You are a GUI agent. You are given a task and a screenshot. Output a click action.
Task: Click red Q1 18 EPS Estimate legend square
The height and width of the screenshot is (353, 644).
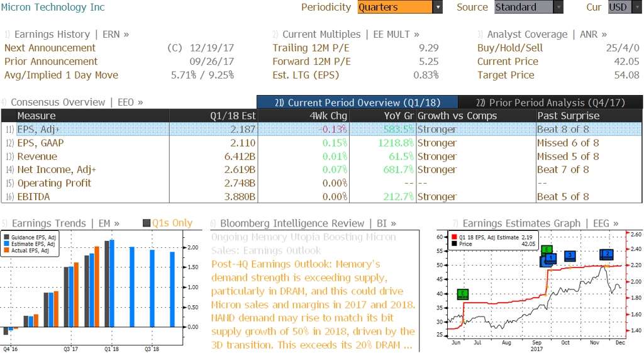click(454, 237)
